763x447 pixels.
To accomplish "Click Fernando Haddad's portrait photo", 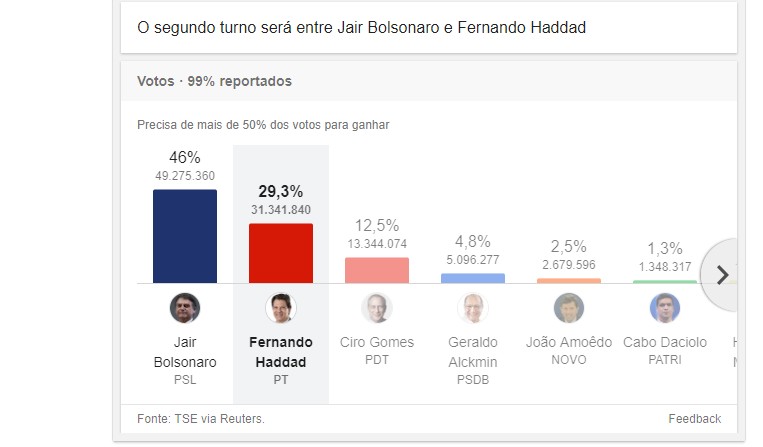I will (281, 308).
